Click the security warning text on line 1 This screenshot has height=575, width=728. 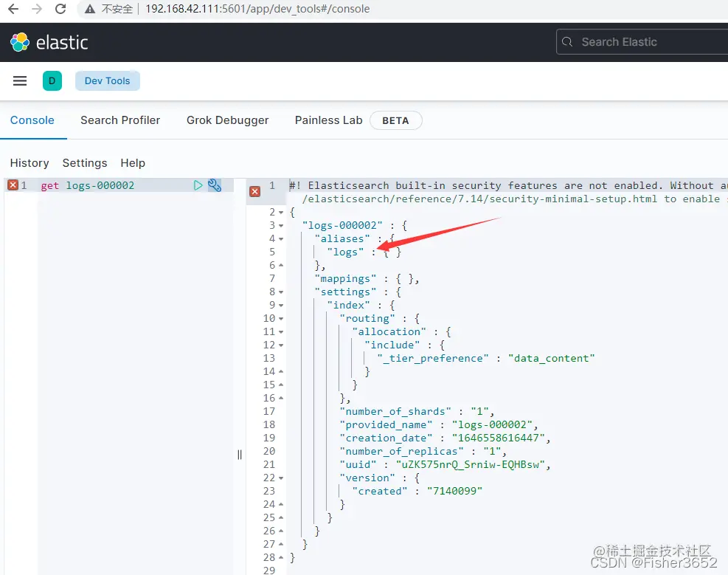click(508, 185)
